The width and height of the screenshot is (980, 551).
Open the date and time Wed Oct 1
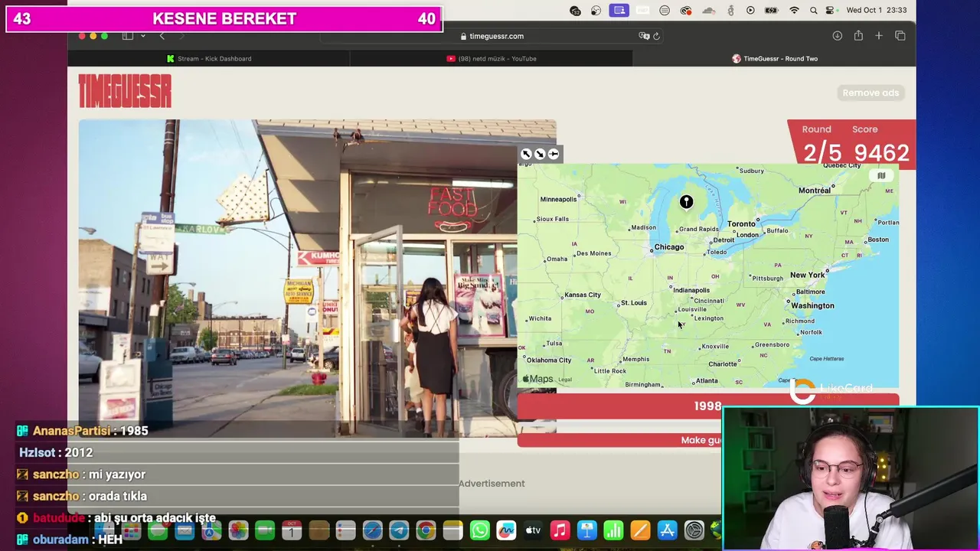tap(877, 10)
